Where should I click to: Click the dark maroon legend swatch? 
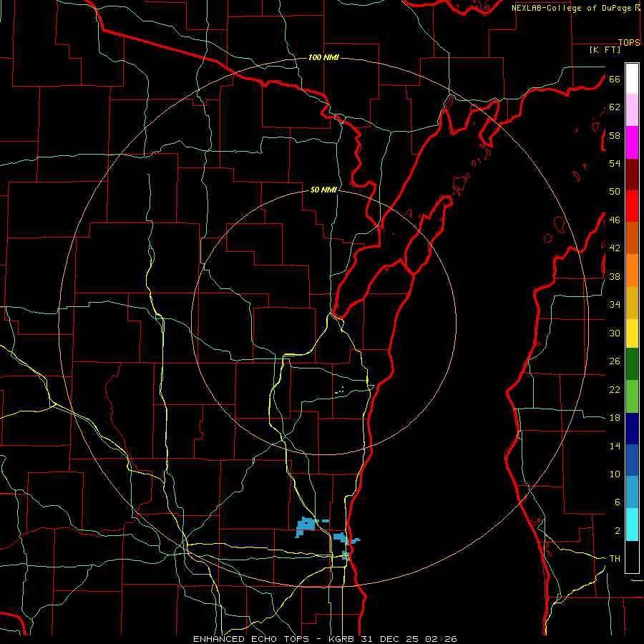point(632,175)
